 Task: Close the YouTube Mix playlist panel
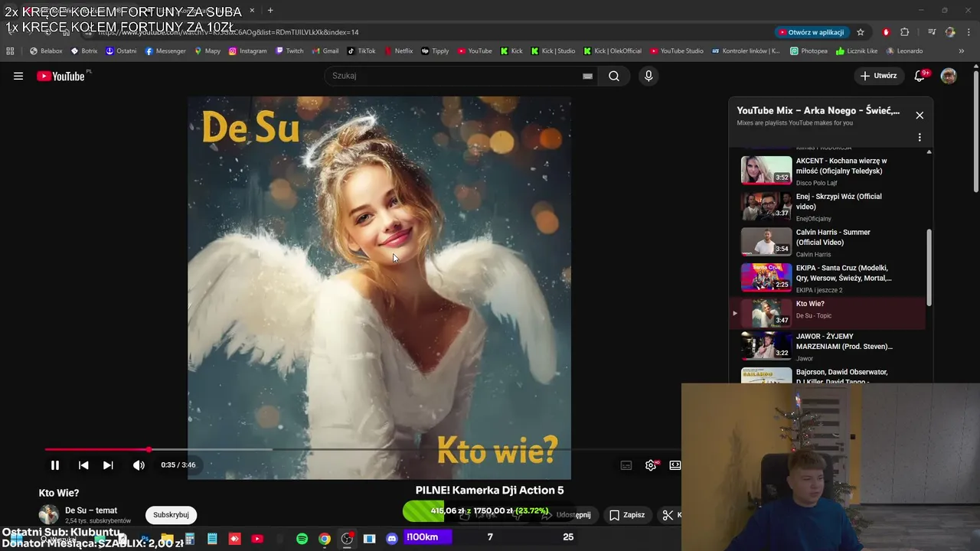920,116
